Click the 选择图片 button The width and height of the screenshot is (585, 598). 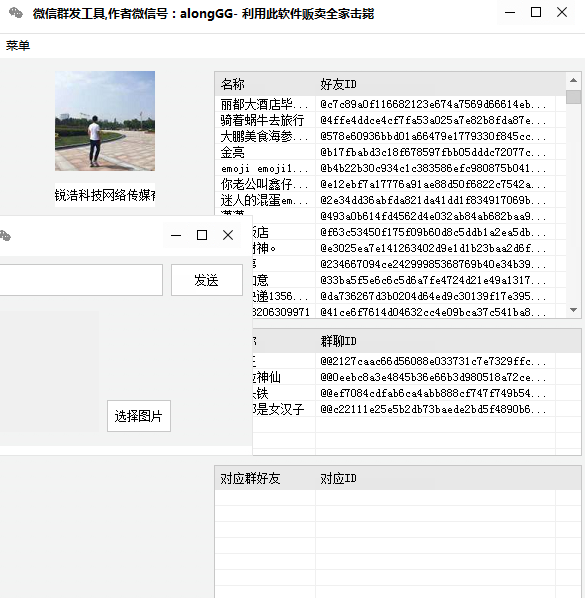tap(139, 416)
